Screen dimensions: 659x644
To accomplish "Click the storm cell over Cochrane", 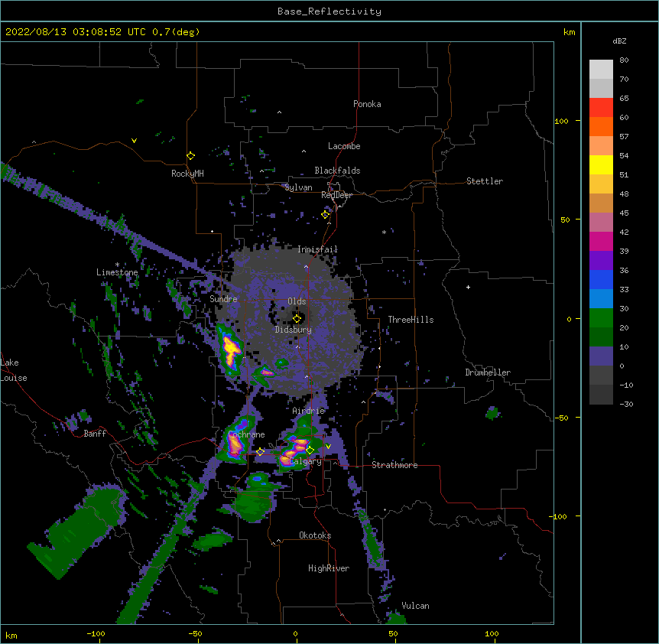I will click(x=235, y=441).
